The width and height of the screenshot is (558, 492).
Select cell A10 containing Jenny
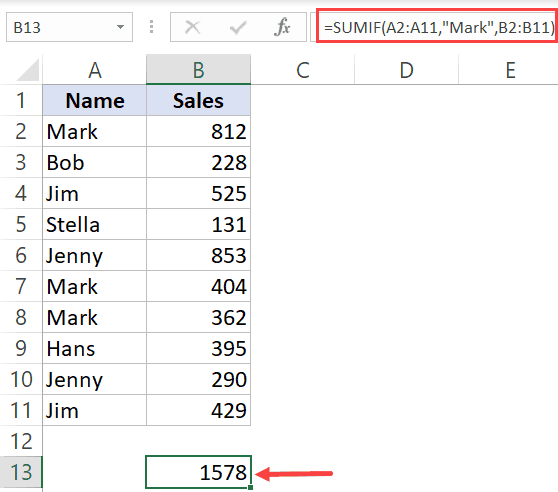[x=95, y=379]
